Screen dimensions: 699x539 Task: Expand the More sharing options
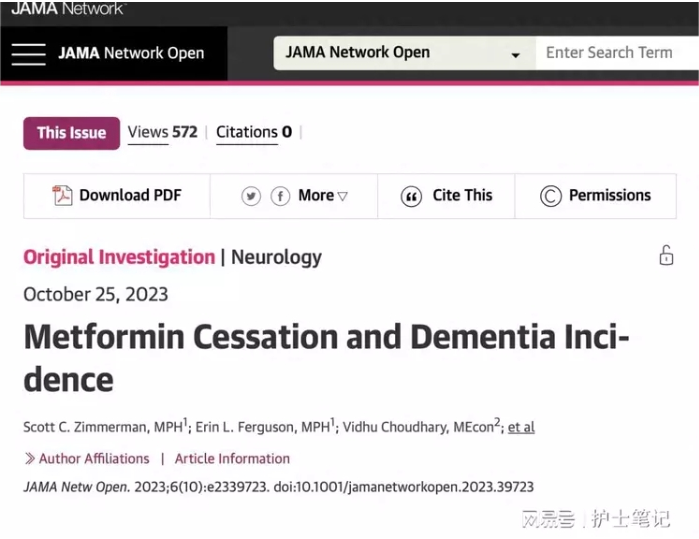(x=323, y=196)
